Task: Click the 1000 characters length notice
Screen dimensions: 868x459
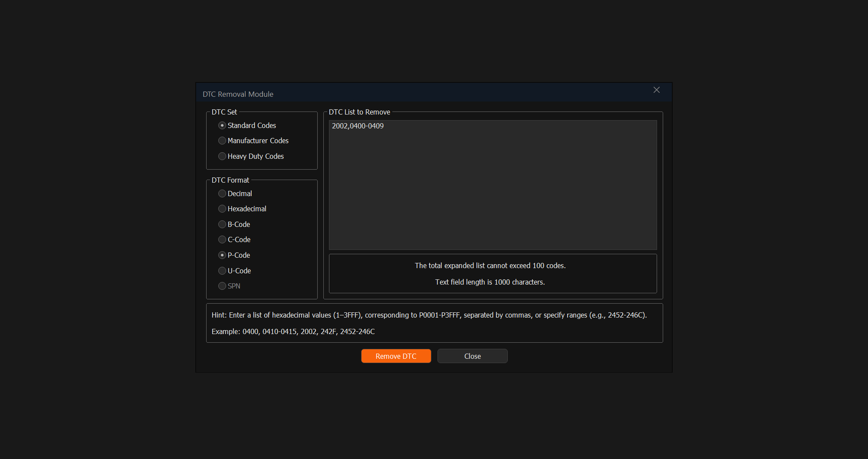Action: click(x=490, y=282)
